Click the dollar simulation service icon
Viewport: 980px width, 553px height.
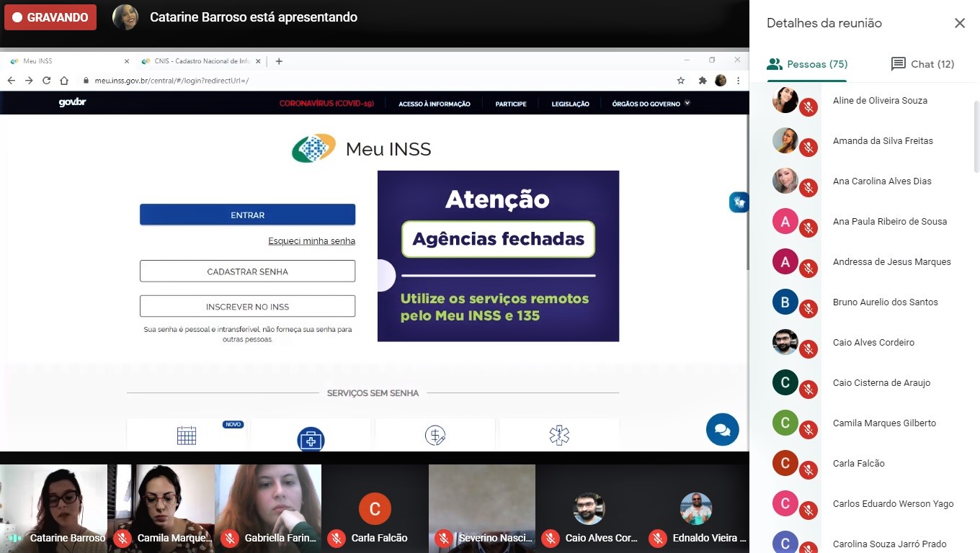point(435,435)
